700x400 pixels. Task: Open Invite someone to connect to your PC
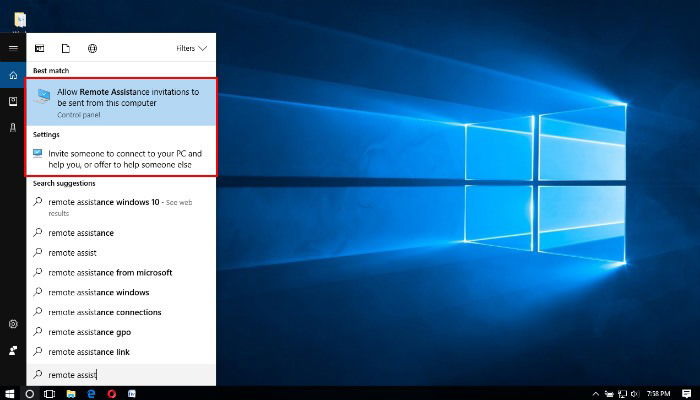pyautogui.click(x=121, y=159)
